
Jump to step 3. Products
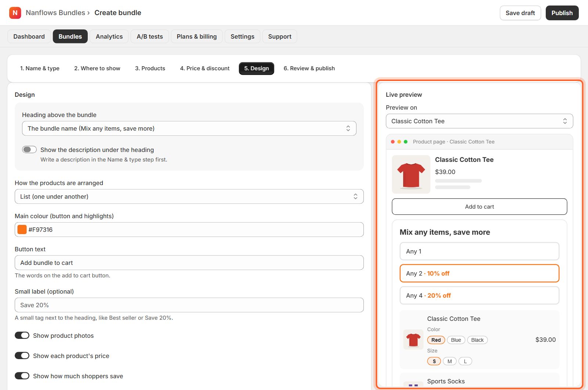tap(150, 68)
